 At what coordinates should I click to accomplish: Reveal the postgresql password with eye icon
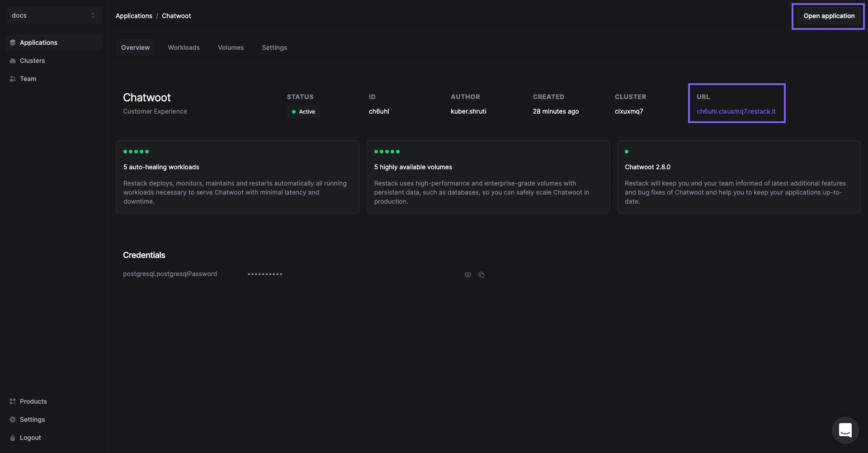468,275
